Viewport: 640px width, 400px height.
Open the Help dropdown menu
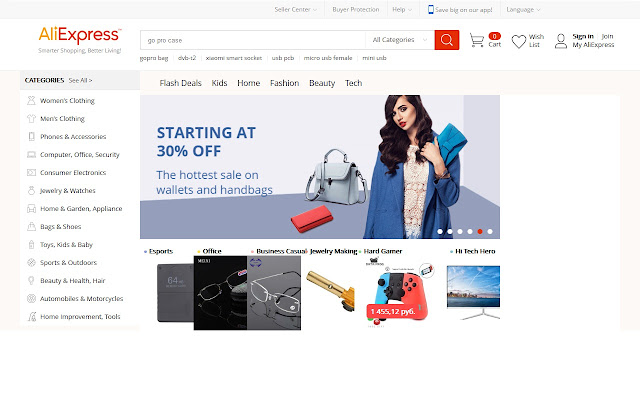[x=402, y=9]
